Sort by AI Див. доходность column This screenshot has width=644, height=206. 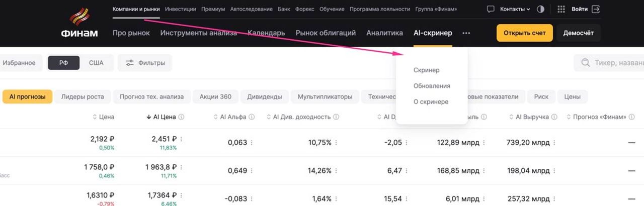click(x=298, y=117)
